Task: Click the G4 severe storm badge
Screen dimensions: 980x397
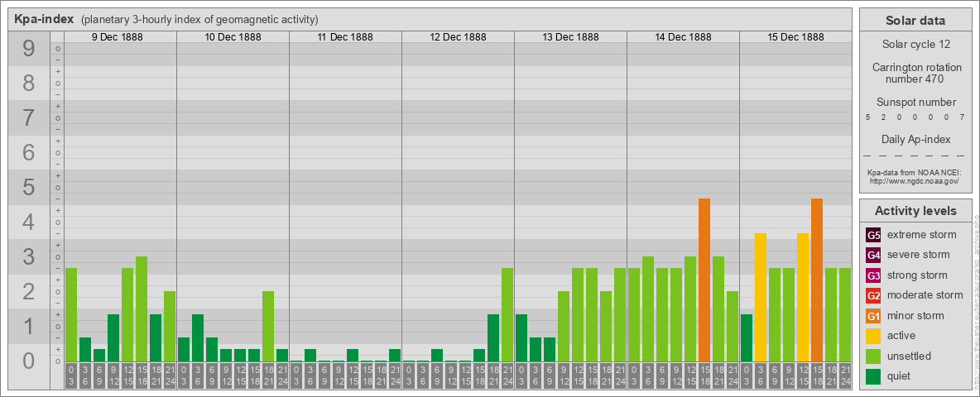Action: click(873, 255)
